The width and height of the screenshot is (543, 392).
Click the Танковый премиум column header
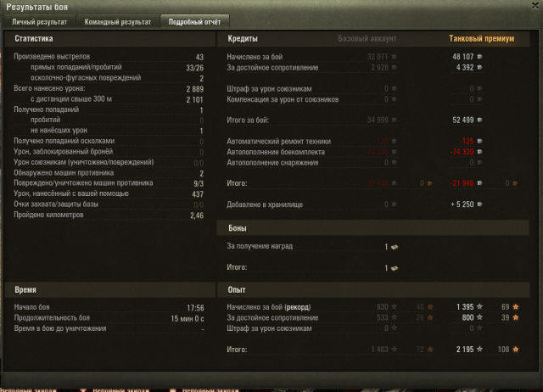(x=481, y=38)
